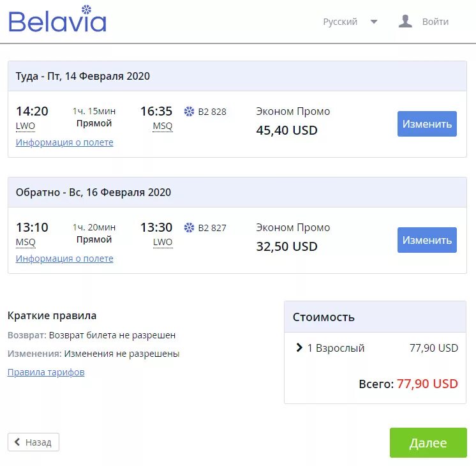Viewport: 476px width, 466px height.
Task: Expand the 1 Взрослый price breakdown
Action: [x=299, y=348]
